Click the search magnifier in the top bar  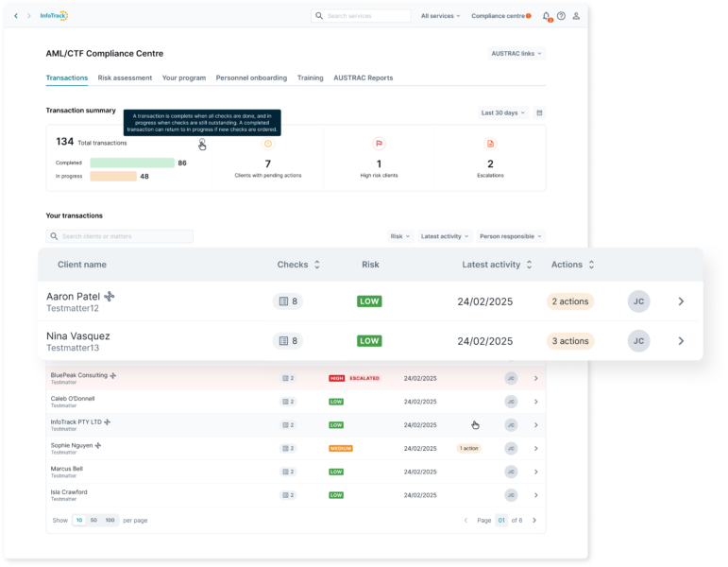coord(319,16)
